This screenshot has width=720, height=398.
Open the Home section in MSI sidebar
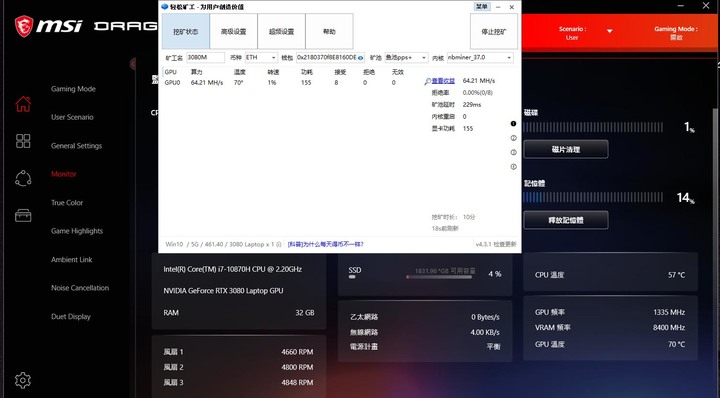tap(23, 104)
